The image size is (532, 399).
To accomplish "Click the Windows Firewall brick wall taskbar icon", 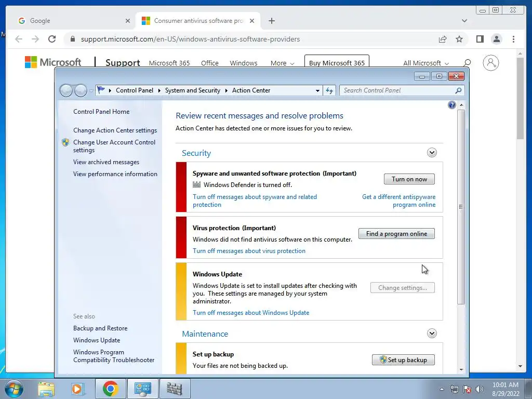I will (x=175, y=389).
